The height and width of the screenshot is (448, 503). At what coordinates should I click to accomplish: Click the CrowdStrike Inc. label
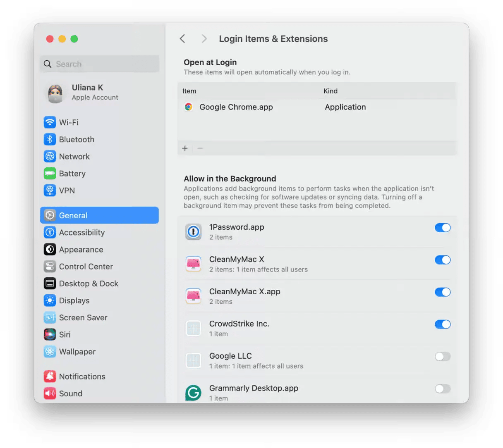click(239, 324)
